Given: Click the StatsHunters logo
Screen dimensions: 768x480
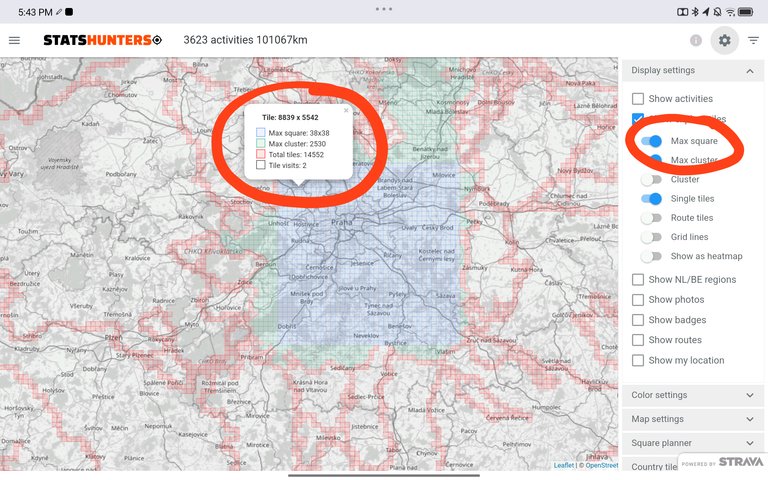Looking at the screenshot, I should coord(101,40).
